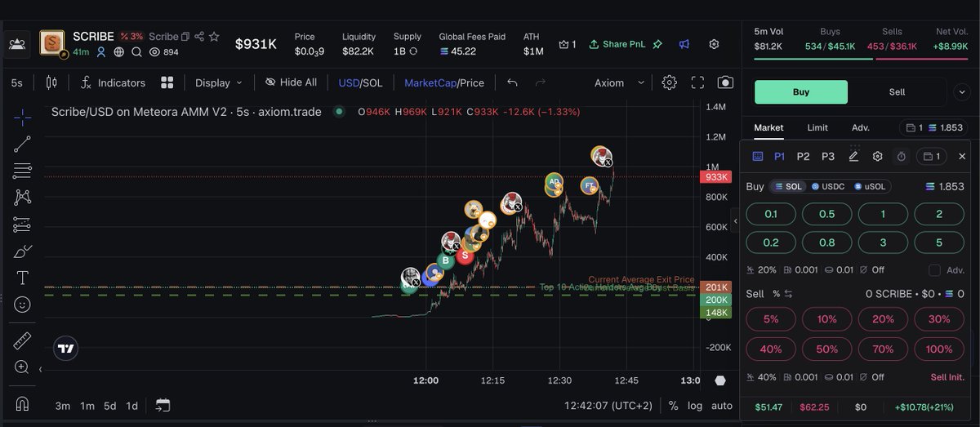Set chart range to 3m
980x427 pixels.
[x=62, y=406]
